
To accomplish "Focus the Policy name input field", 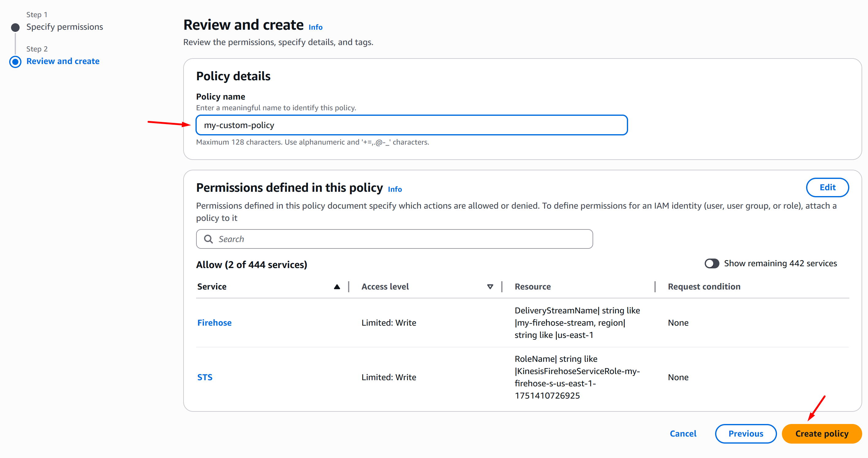I will [x=411, y=125].
